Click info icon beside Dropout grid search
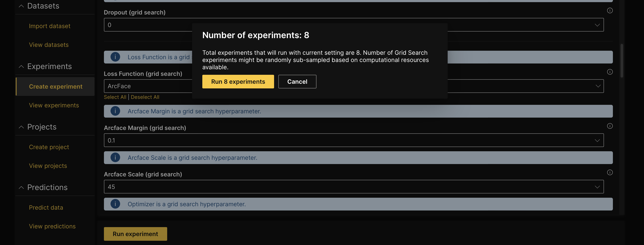The height and width of the screenshot is (245, 644). pyautogui.click(x=610, y=10)
